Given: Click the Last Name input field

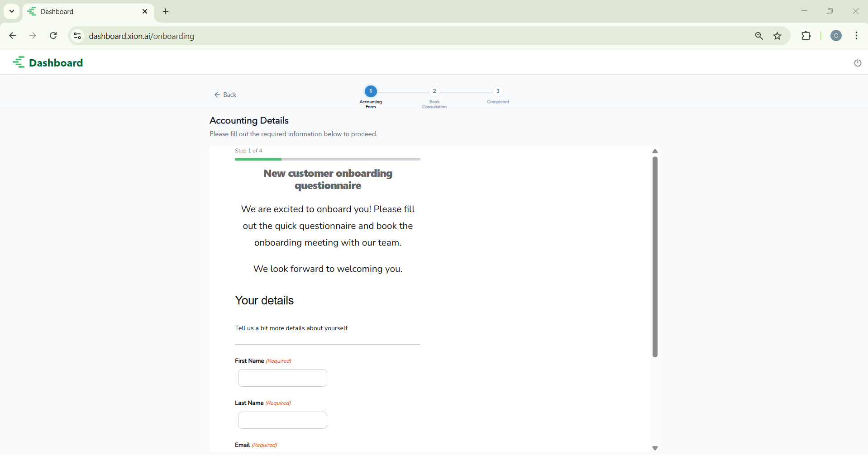Looking at the screenshot, I should coord(282,420).
